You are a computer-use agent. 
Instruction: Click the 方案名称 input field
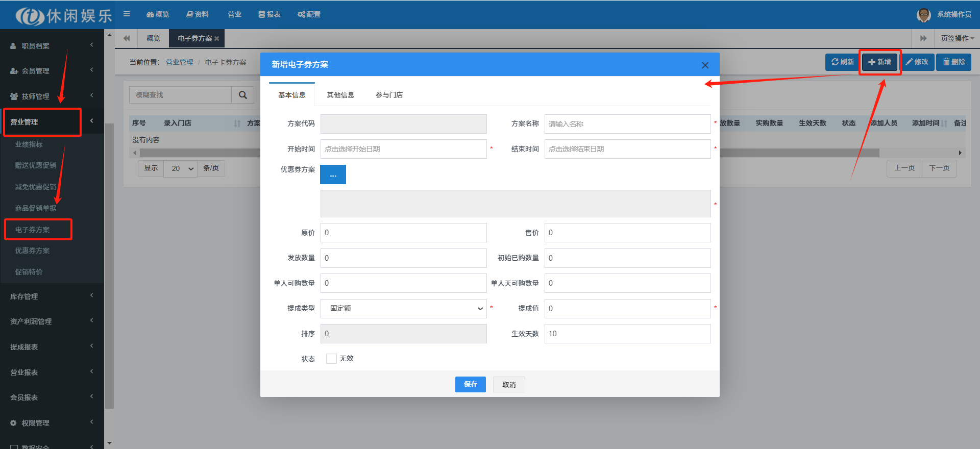pyautogui.click(x=627, y=124)
